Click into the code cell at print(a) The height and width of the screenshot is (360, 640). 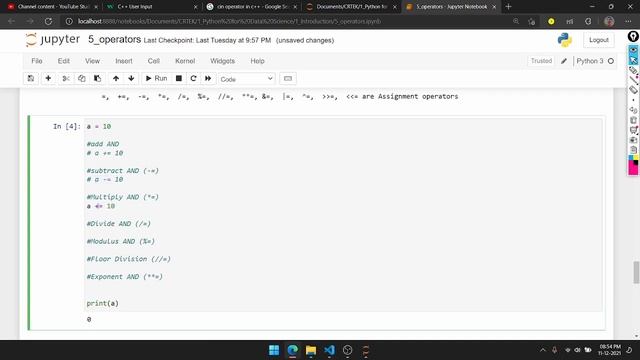(102, 303)
